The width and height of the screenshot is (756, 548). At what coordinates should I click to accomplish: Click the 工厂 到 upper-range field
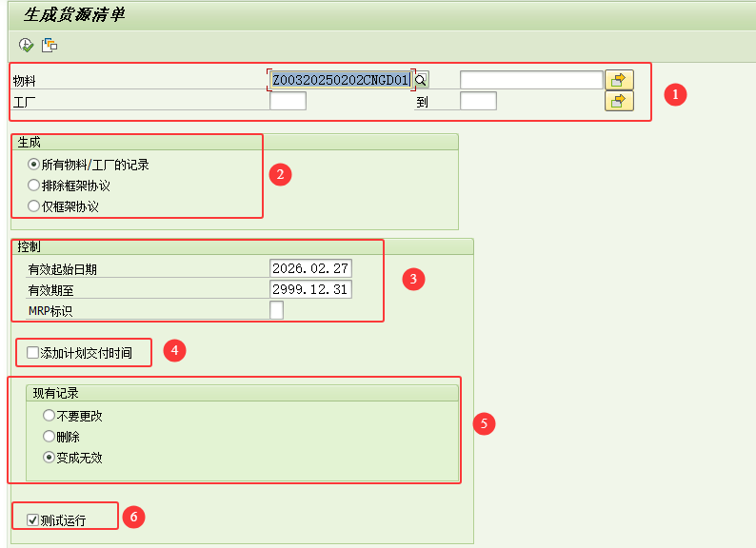478,101
